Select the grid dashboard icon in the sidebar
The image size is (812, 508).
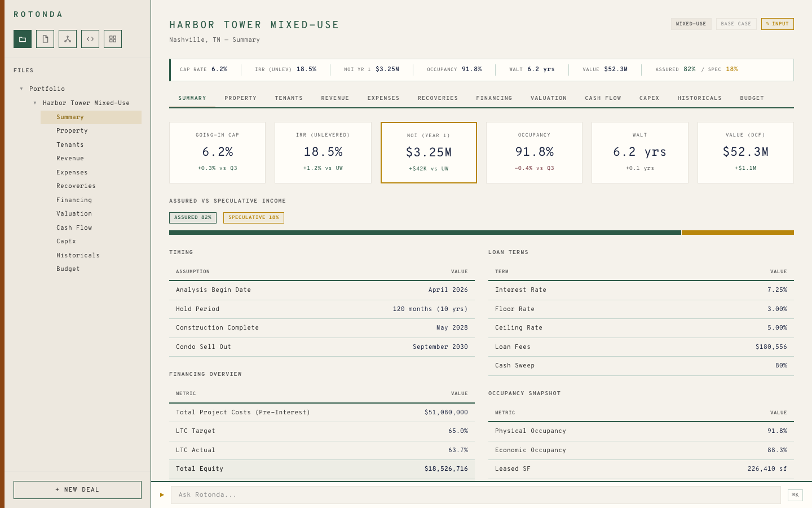(x=113, y=39)
